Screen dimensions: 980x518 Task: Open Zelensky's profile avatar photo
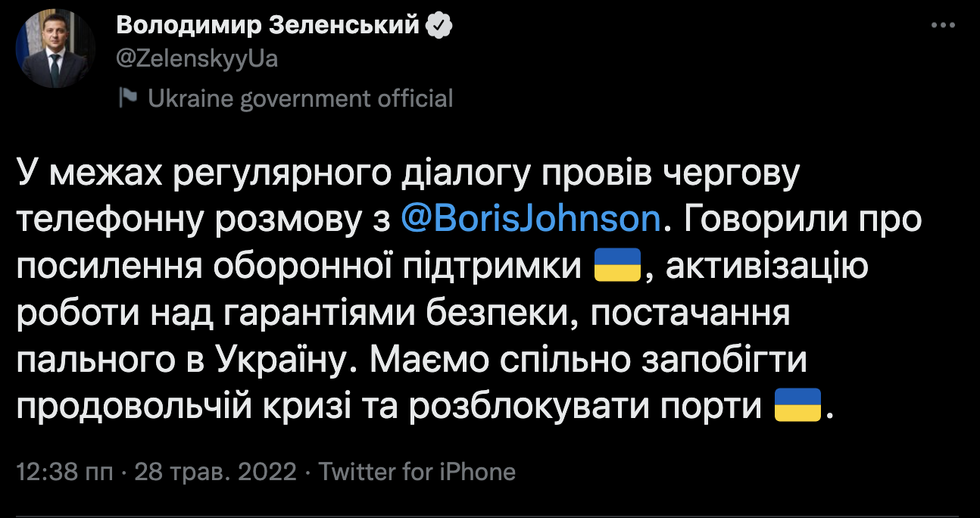pos(55,48)
